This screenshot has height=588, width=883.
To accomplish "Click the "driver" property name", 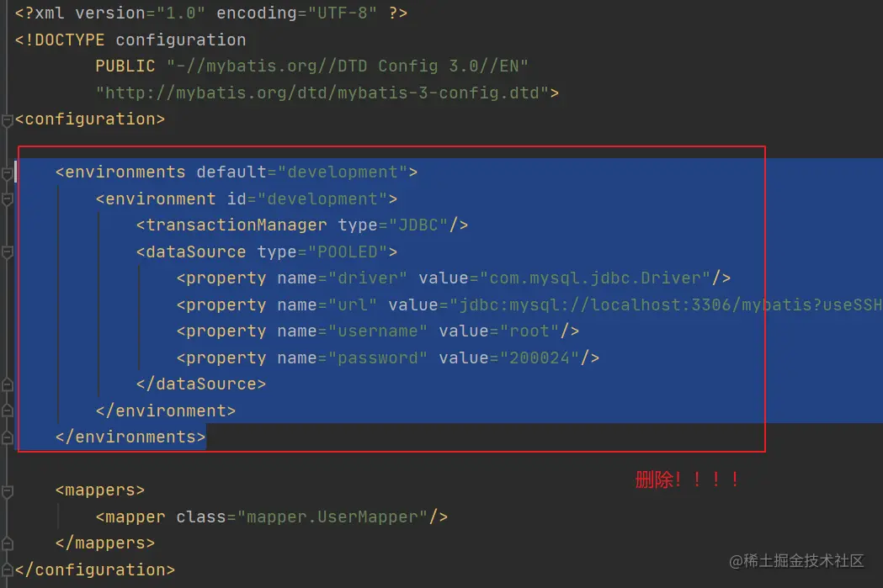I will [x=368, y=278].
